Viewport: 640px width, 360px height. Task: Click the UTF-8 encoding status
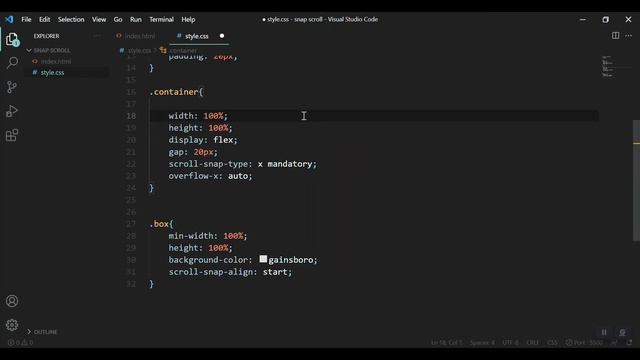tap(510, 342)
